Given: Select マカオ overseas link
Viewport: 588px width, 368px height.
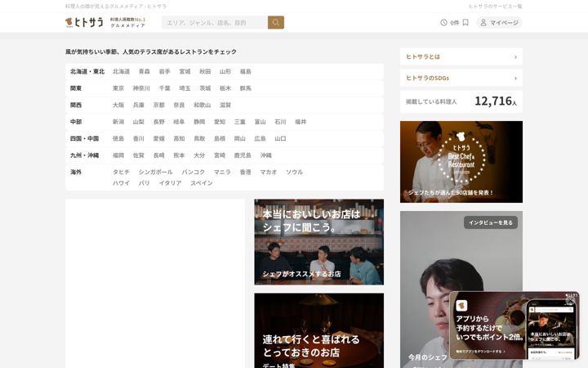Looking at the screenshot, I should point(269,172).
